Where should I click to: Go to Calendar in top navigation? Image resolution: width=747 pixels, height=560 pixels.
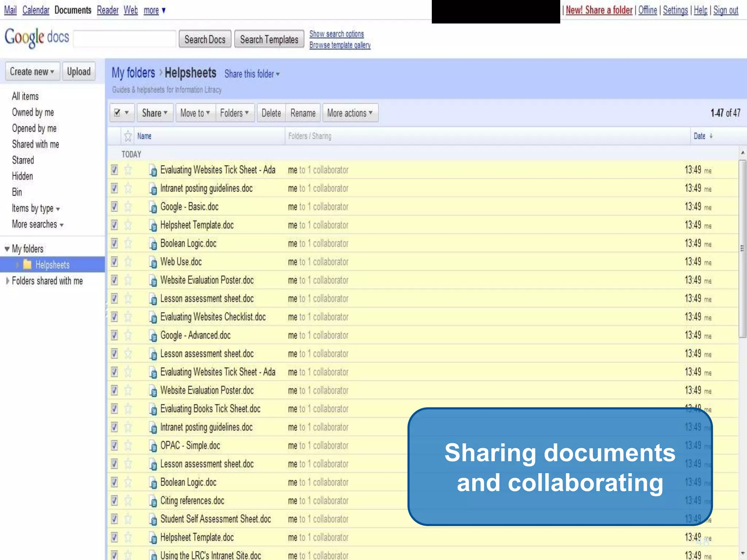point(36,10)
